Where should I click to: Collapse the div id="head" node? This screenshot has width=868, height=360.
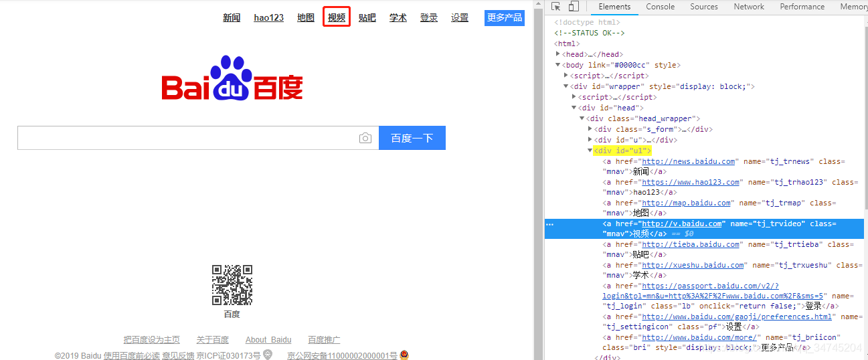point(574,108)
